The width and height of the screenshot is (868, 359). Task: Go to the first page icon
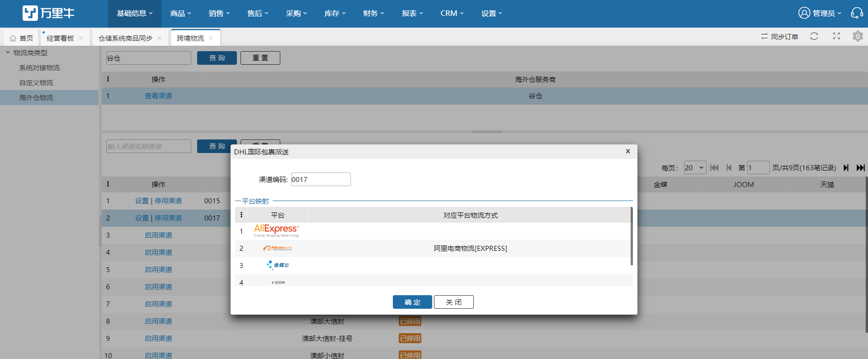[714, 168]
